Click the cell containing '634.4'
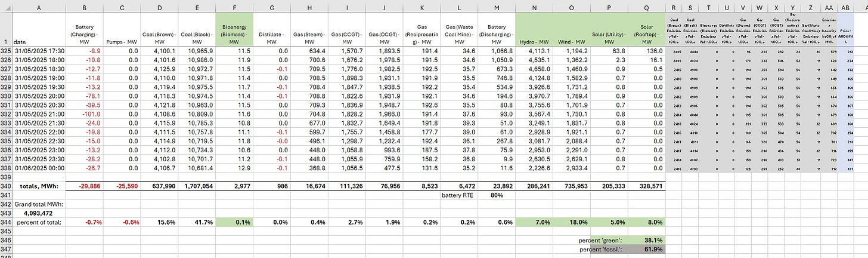Image resolution: width=868 pixels, height=258 pixels. pyautogui.click(x=309, y=51)
